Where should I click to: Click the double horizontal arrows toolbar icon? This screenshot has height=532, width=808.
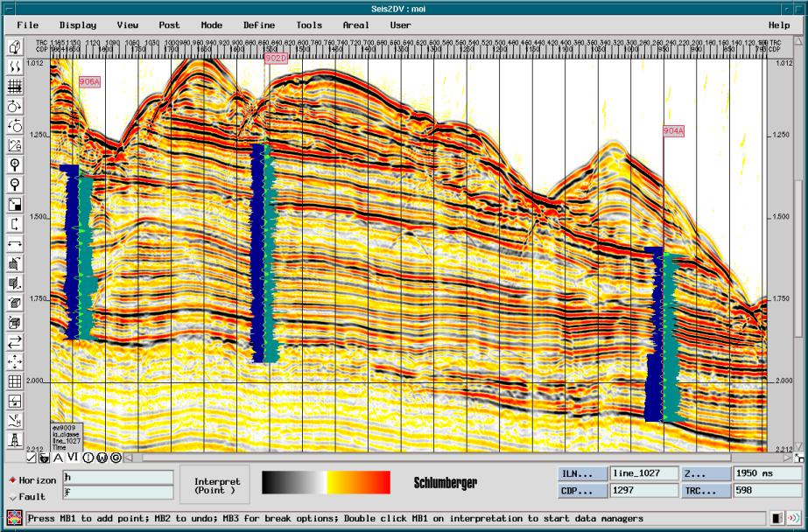(15, 341)
